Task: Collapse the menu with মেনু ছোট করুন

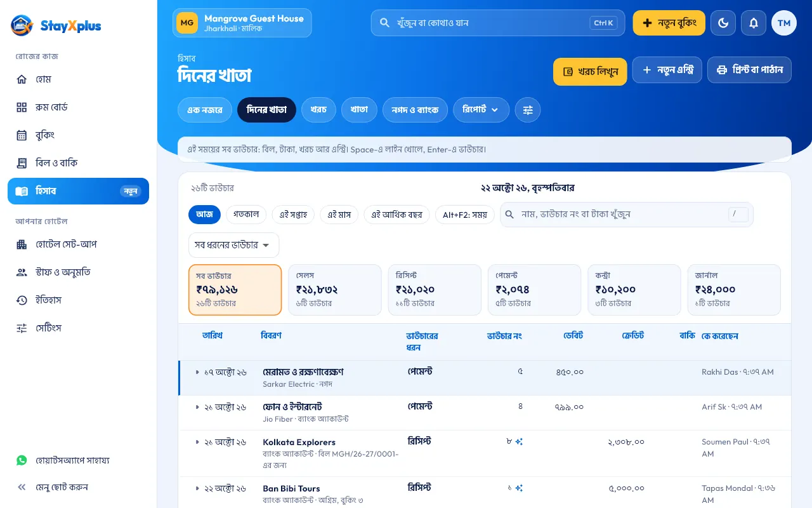Action: click(x=78, y=487)
